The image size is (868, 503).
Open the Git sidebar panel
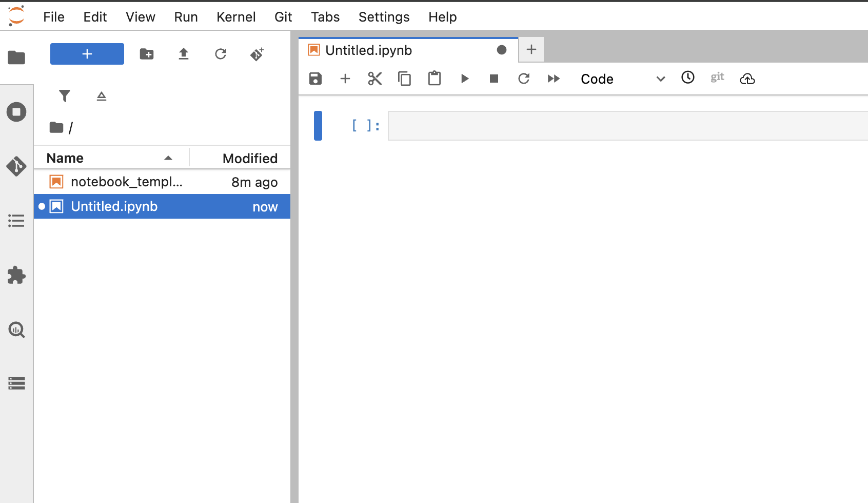(16, 166)
